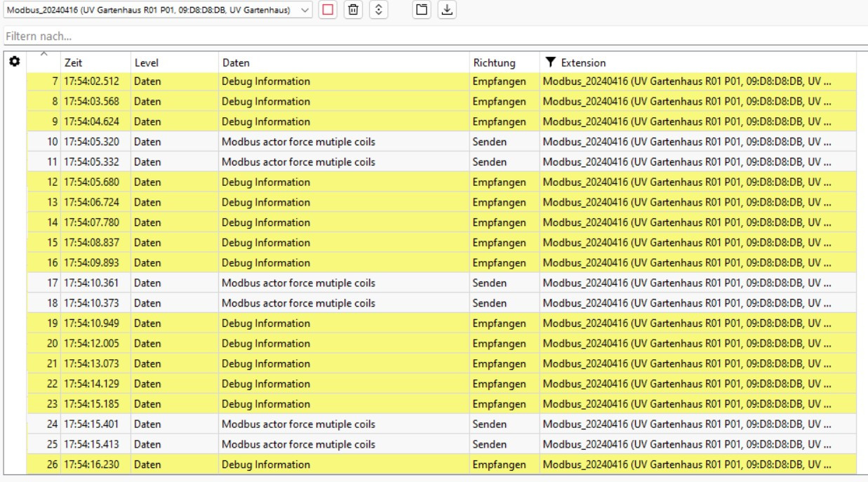Select row 7 Debug Information entry
The height and width of the screenshot is (482, 868).
tap(266, 81)
